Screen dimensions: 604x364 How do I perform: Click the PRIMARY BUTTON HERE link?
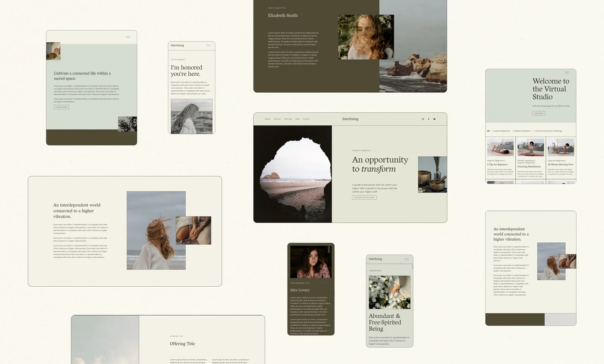point(364,197)
